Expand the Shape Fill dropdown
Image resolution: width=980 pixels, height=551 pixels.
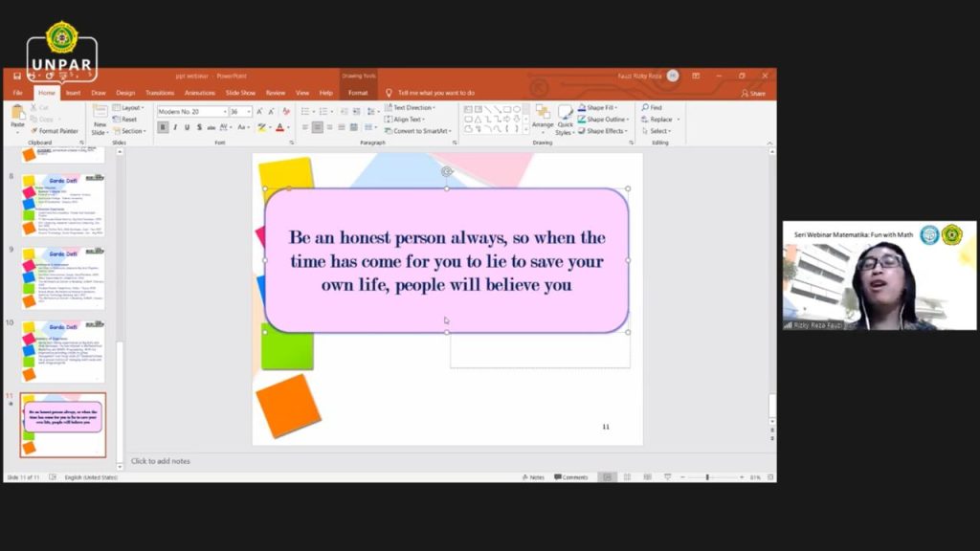point(601,108)
